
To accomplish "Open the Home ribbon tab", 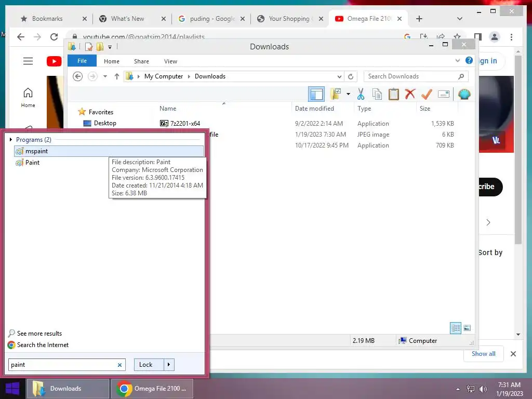I will [x=112, y=61].
